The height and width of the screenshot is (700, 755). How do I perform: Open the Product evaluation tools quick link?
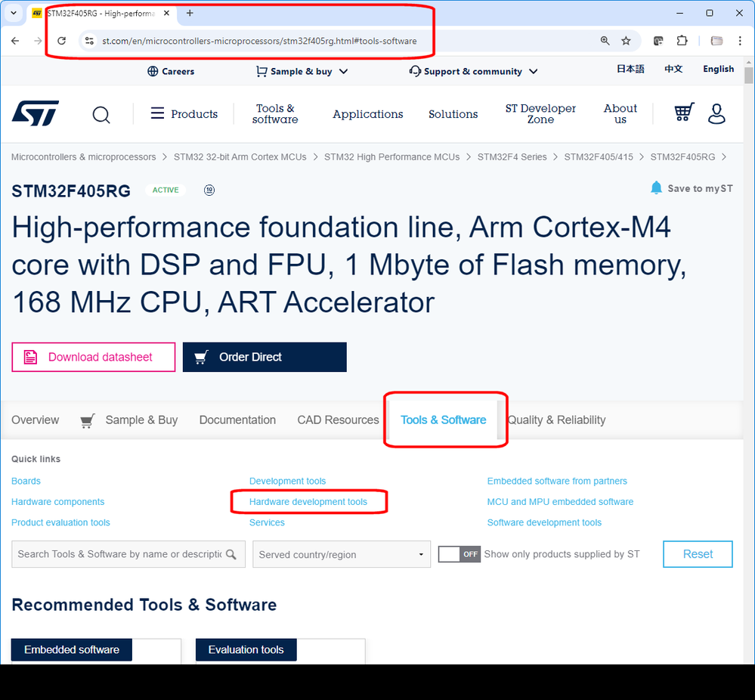point(60,522)
